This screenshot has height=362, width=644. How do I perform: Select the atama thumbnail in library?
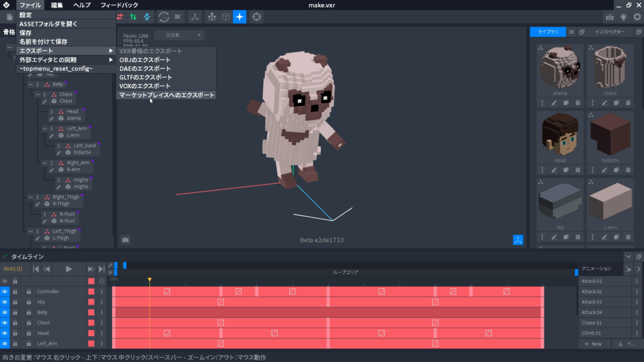pyautogui.click(x=560, y=68)
